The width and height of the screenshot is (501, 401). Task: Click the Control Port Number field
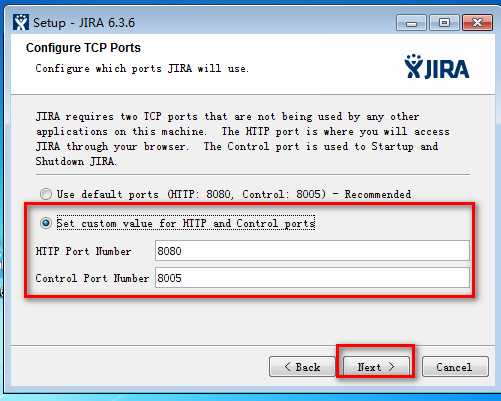pyautogui.click(x=312, y=278)
